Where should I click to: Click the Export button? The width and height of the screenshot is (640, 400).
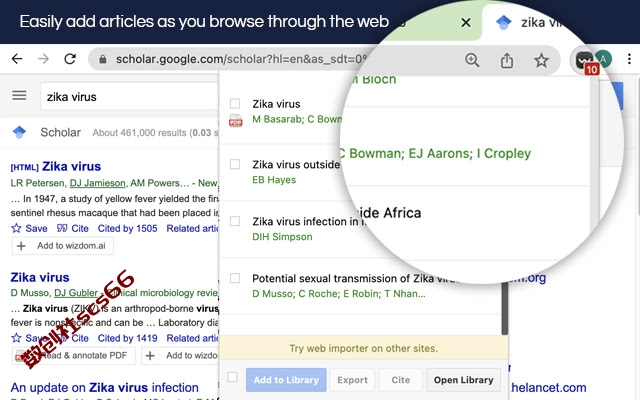click(352, 380)
